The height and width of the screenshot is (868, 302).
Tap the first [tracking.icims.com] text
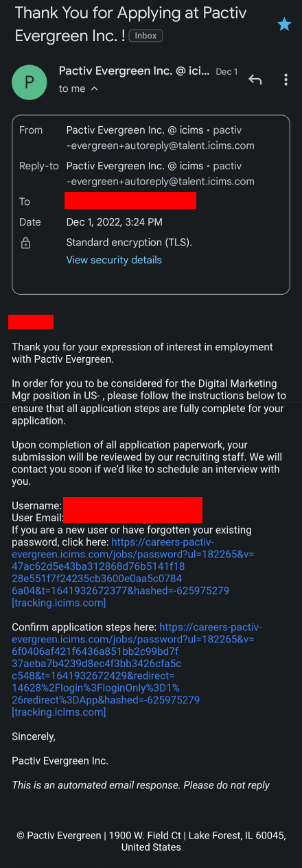[59, 603]
